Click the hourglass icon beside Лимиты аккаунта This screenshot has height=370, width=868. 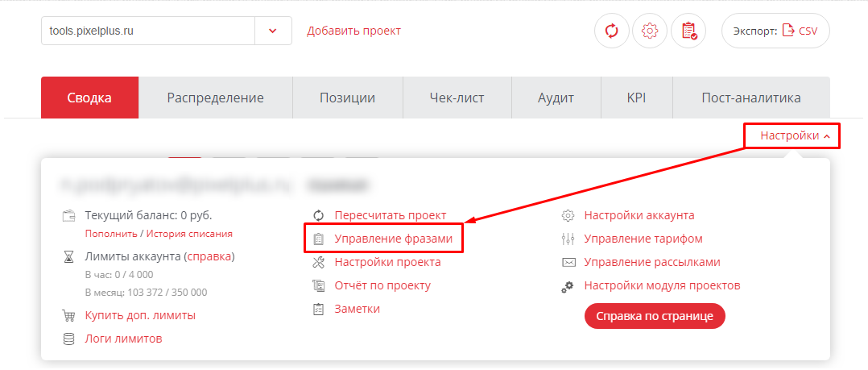click(x=68, y=257)
